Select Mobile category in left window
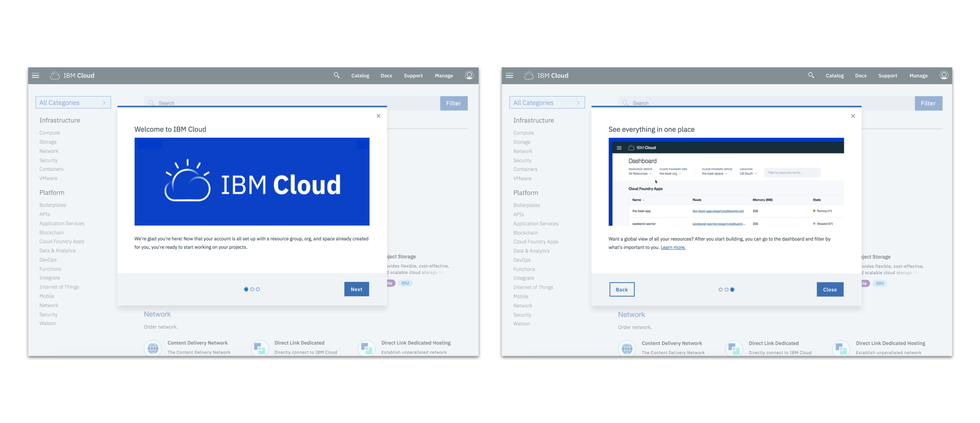Image resolution: width=980 pixels, height=423 pixels. click(x=47, y=296)
